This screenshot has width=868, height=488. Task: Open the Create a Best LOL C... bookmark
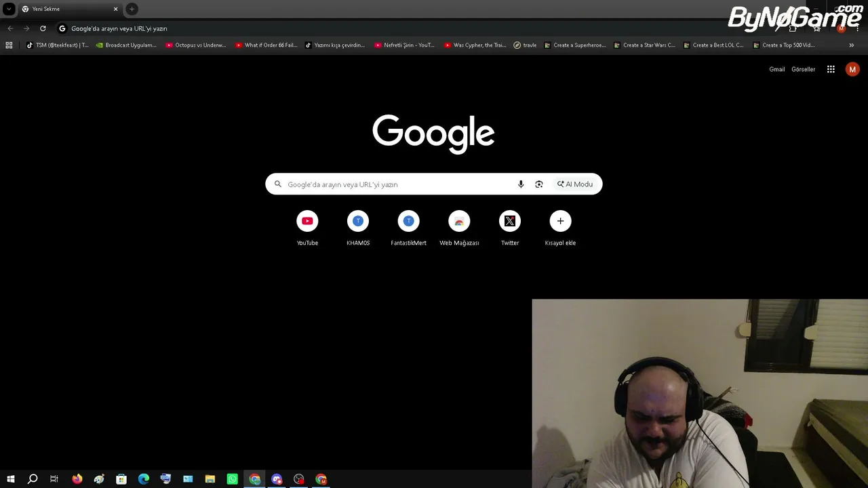pos(714,45)
